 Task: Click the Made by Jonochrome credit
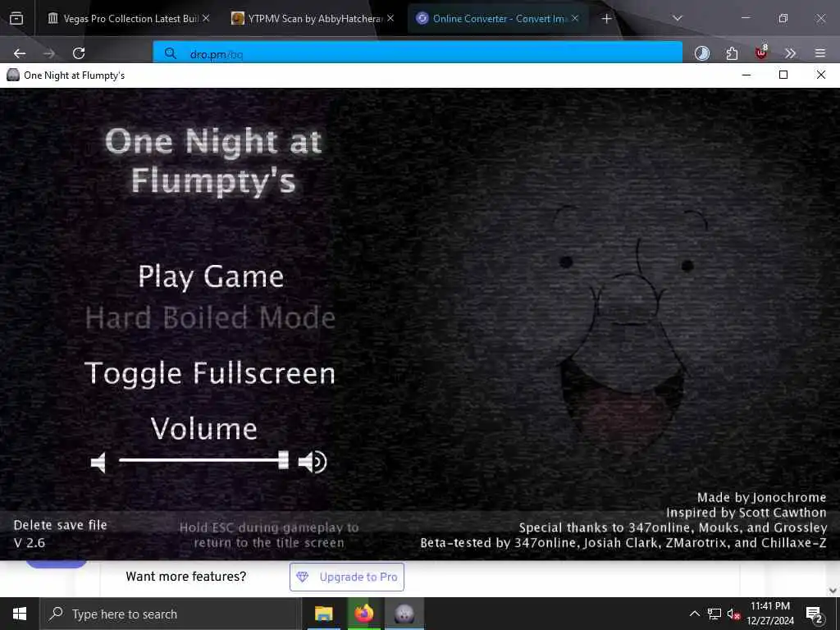[x=761, y=498]
